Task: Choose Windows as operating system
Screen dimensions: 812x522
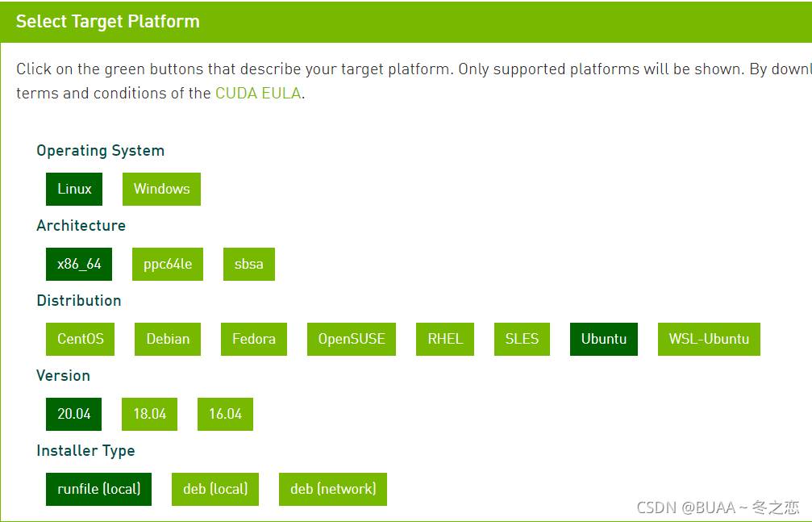Action: (161, 190)
